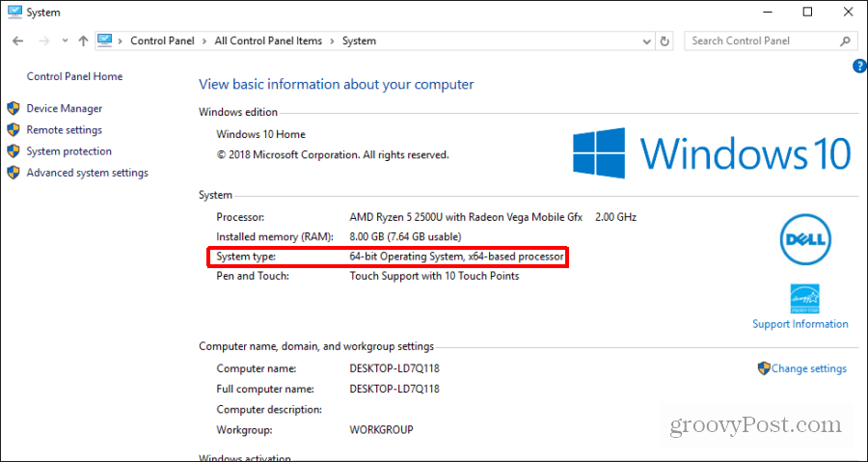The height and width of the screenshot is (462, 868).
Task: Click the AMD Ryzen 5 2500U processor value
Action: pyautogui.click(x=466, y=217)
